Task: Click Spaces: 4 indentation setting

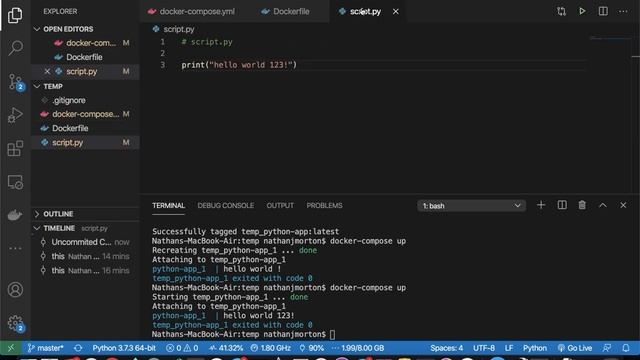Action: point(447,348)
